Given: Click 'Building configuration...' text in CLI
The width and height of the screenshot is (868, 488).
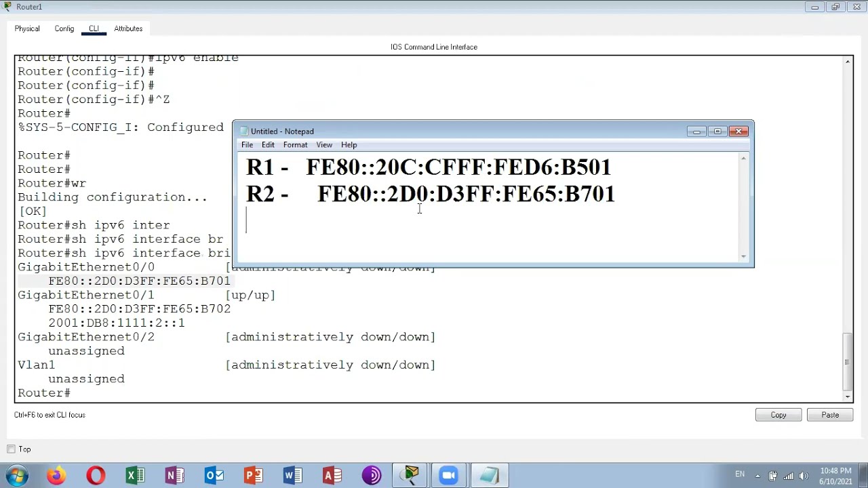Looking at the screenshot, I should [113, 197].
